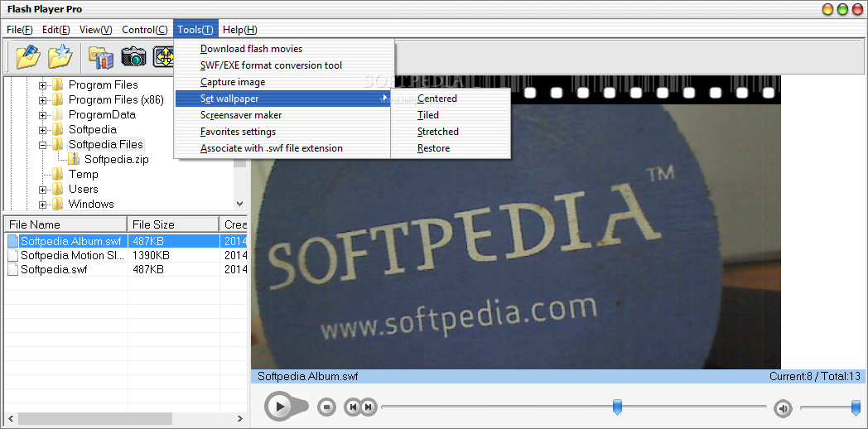868x429 pixels.
Task: Click the file list scroll left arrow
Action: pyautogui.click(x=11, y=418)
